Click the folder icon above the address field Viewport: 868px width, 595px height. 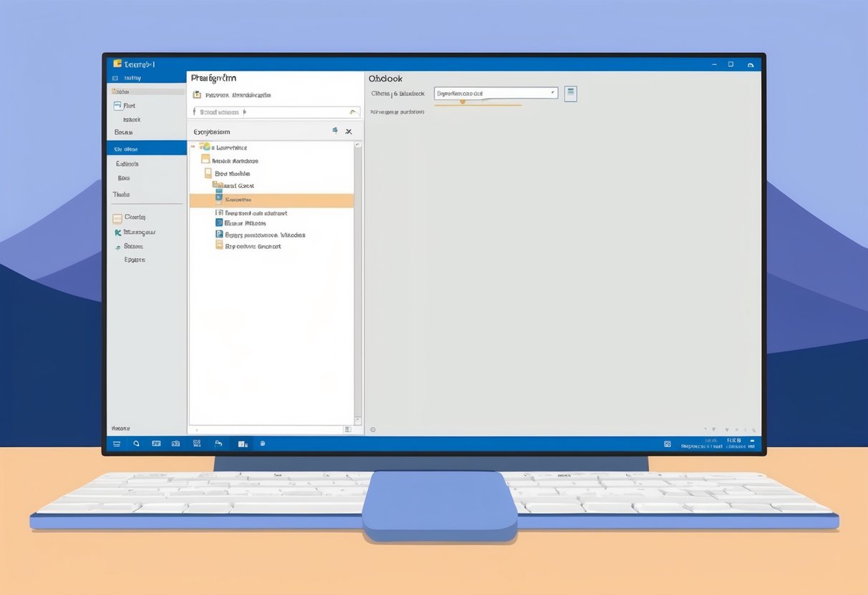pos(196,94)
